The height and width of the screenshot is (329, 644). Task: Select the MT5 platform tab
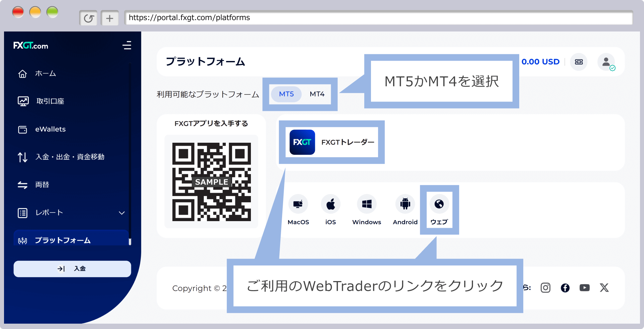[286, 94]
